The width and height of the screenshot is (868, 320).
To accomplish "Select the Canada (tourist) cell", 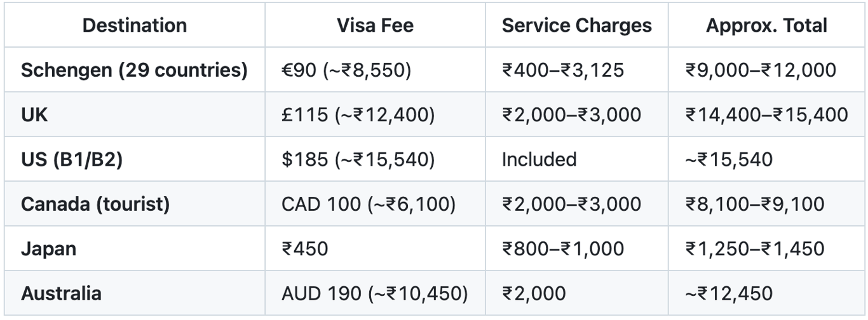I will 135,204.
